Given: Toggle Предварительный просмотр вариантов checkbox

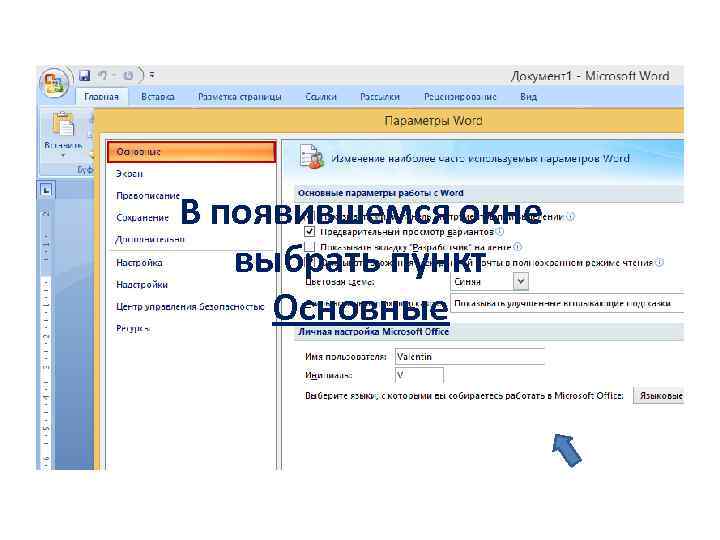Looking at the screenshot, I should 310,231.
